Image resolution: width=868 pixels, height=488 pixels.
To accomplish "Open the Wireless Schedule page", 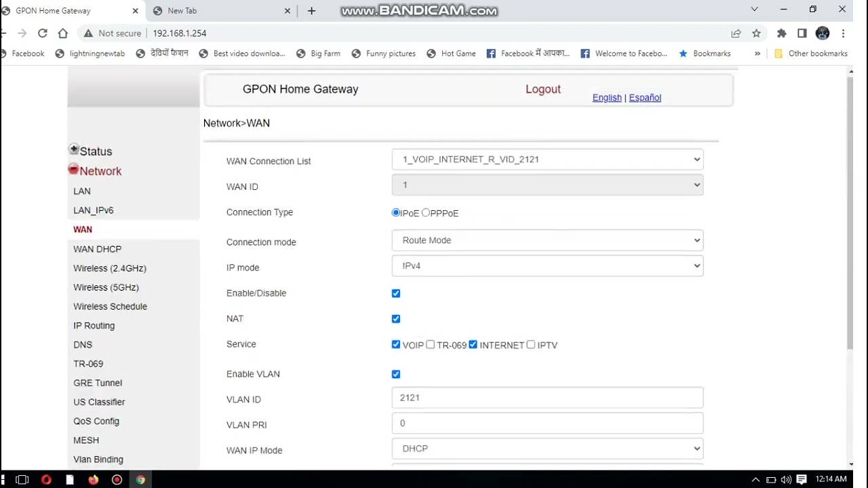I will coord(111,306).
